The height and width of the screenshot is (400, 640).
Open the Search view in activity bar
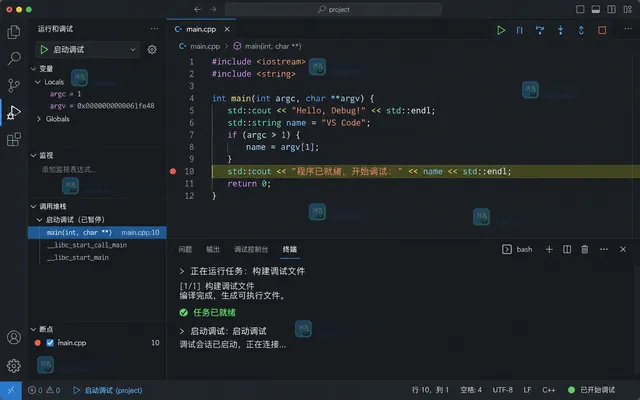[14, 58]
